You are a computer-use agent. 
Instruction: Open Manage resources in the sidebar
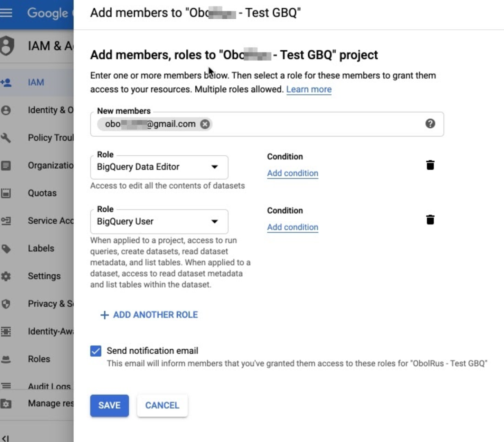pyautogui.click(x=50, y=403)
